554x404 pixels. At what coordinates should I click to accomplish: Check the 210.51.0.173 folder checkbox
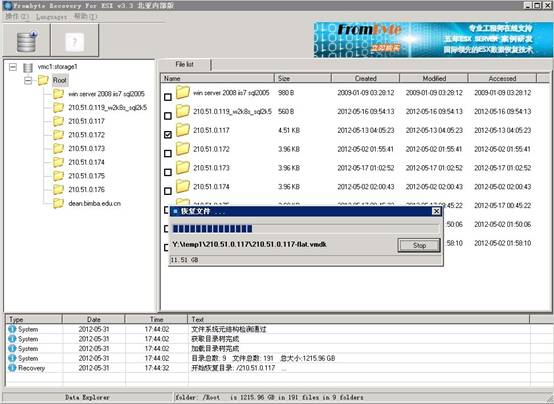tap(168, 172)
